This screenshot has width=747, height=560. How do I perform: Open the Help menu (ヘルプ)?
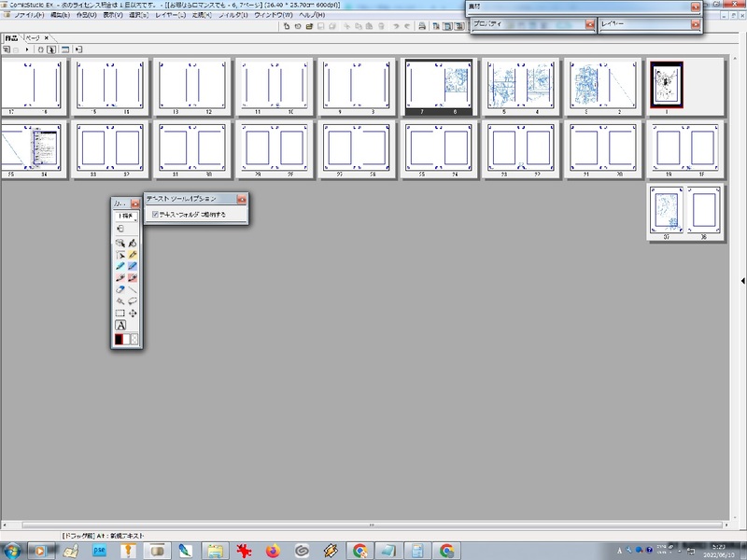click(312, 15)
